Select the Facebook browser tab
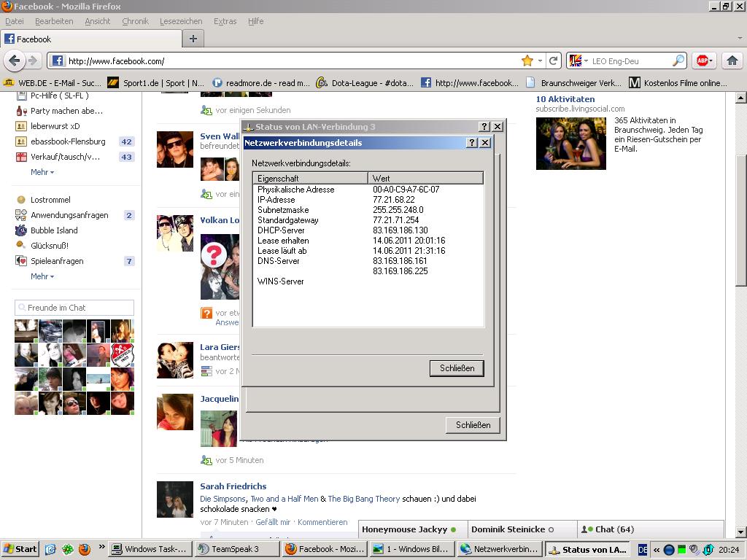The width and height of the screenshot is (747, 560). pyautogui.click(x=91, y=39)
